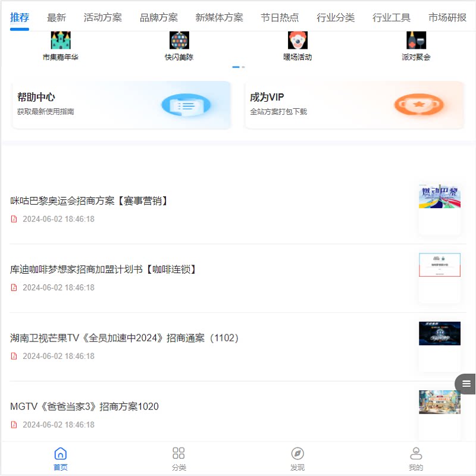
Task: Click PDF icon beside 库迪咖啡 date
Action: 14,287
